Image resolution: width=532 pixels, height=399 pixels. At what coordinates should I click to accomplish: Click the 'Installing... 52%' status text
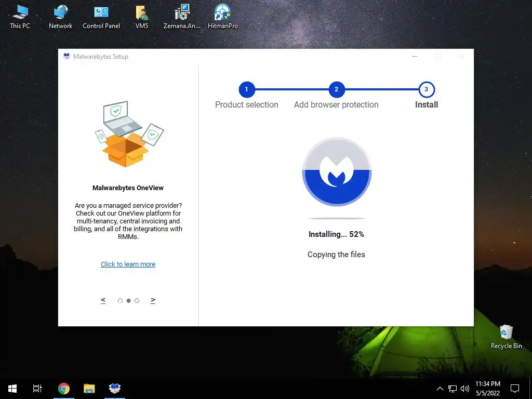pyautogui.click(x=336, y=234)
